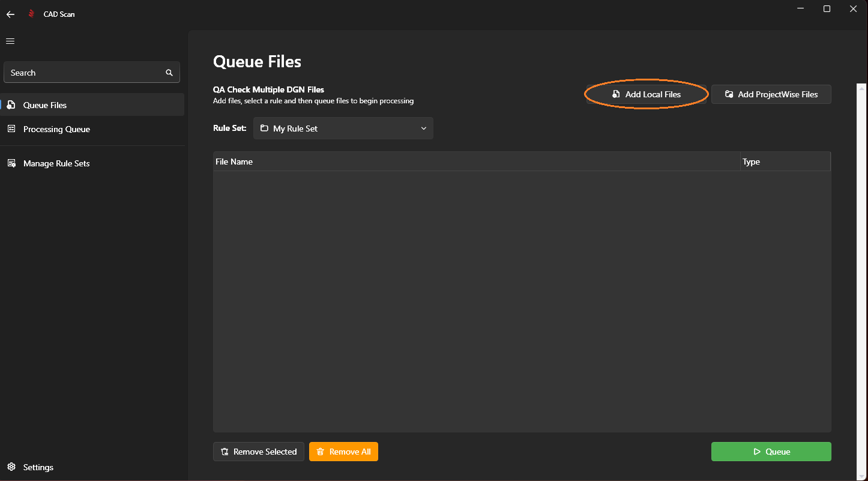Sort by File Name column header
Image resolution: width=868 pixels, height=481 pixels.
[234, 162]
